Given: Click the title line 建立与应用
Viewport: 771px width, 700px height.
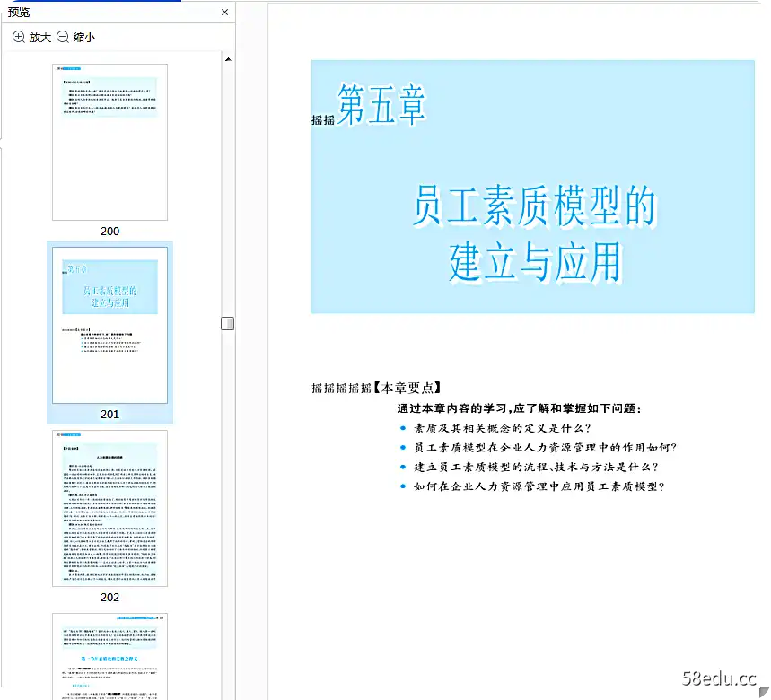Looking at the screenshot, I should [536, 262].
